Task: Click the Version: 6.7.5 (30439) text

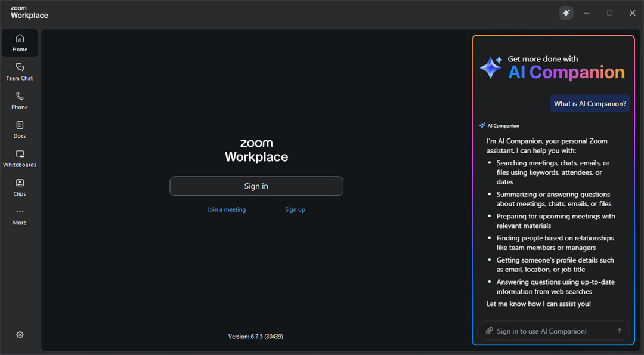Action: pyautogui.click(x=255, y=337)
